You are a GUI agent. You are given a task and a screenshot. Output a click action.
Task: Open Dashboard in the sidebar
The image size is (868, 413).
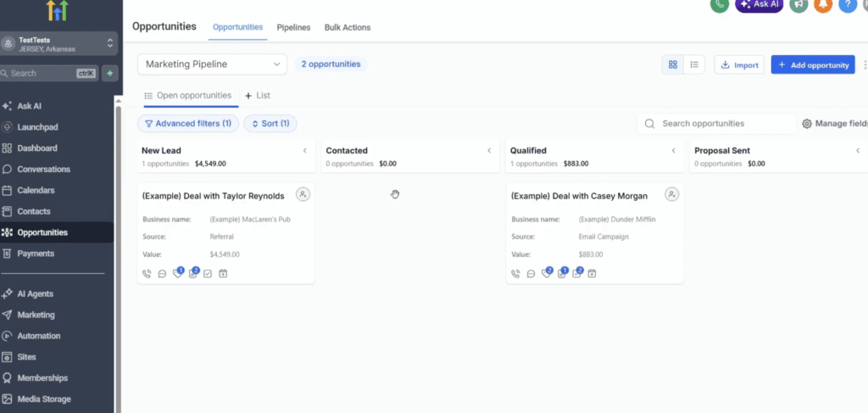pyautogui.click(x=37, y=148)
